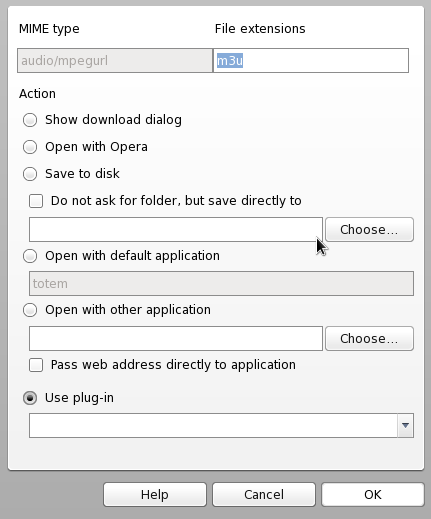The width and height of the screenshot is (431, 519).
Task: Click the save directory path field
Action: coord(176,229)
